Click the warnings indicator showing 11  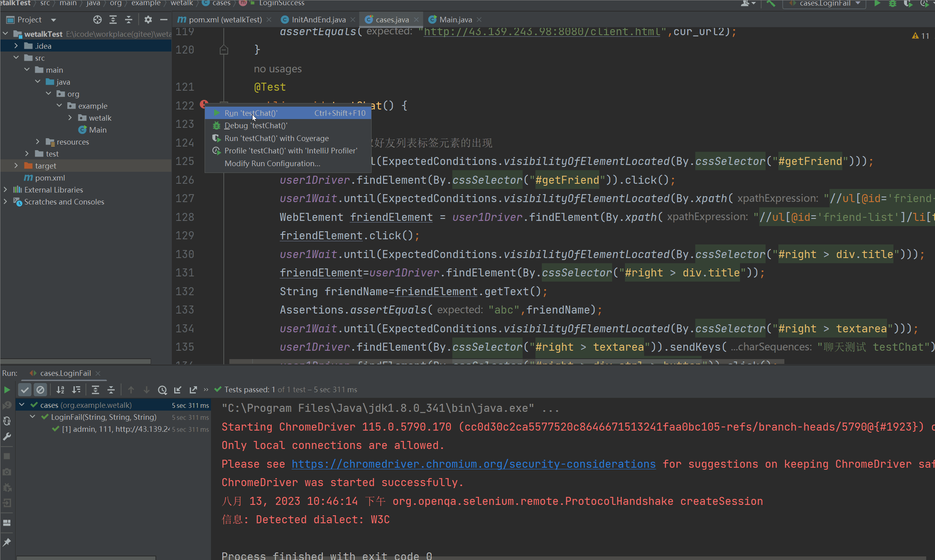point(921,36)
